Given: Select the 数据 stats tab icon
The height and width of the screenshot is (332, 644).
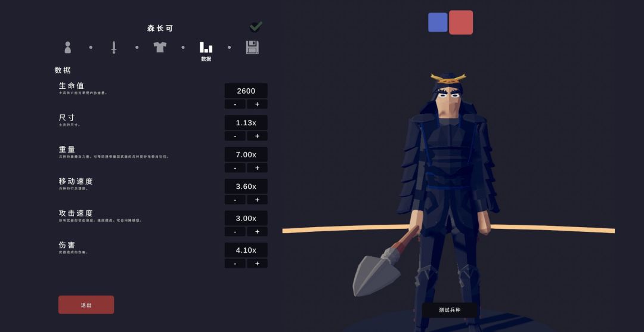Looking at the screenshot, I should pyautogui.click(x=206, y=47).
